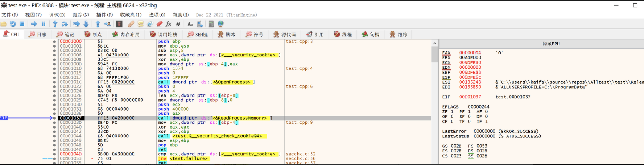This screenshot has width=644, height=165.
Task: Click the disassembly vertical scrollbar thumb
Action: point(435,54)
